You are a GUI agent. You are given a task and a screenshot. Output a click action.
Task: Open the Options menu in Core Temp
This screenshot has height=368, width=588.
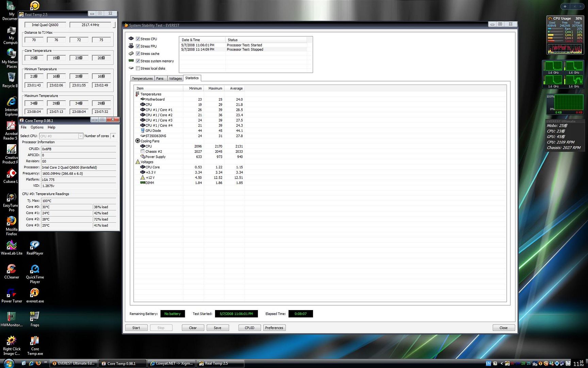tap(37, 127)
